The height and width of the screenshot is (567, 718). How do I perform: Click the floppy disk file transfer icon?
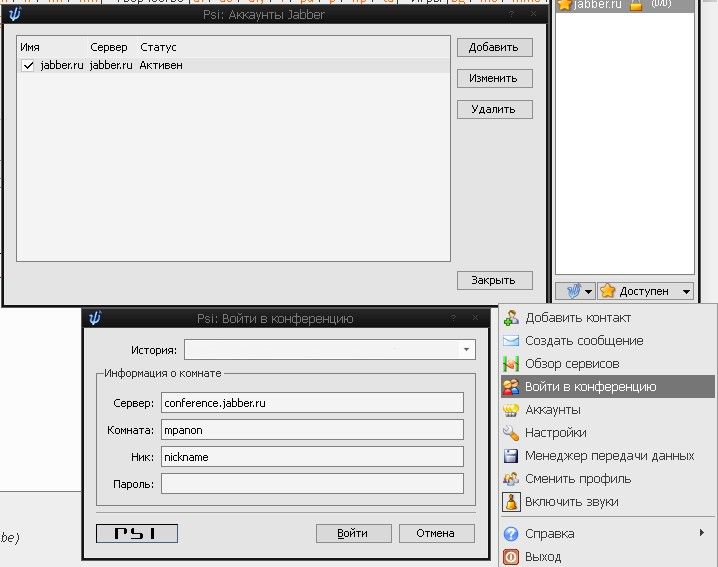tap(511, 456)
